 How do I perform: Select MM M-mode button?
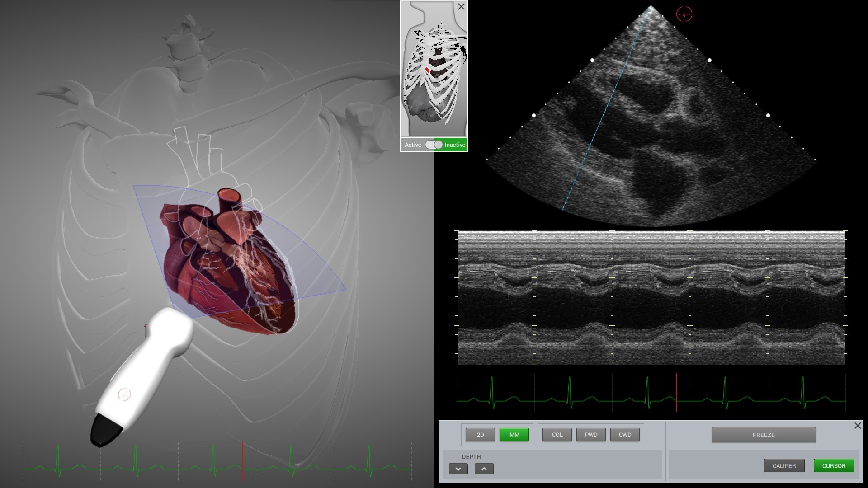(514, 435)
